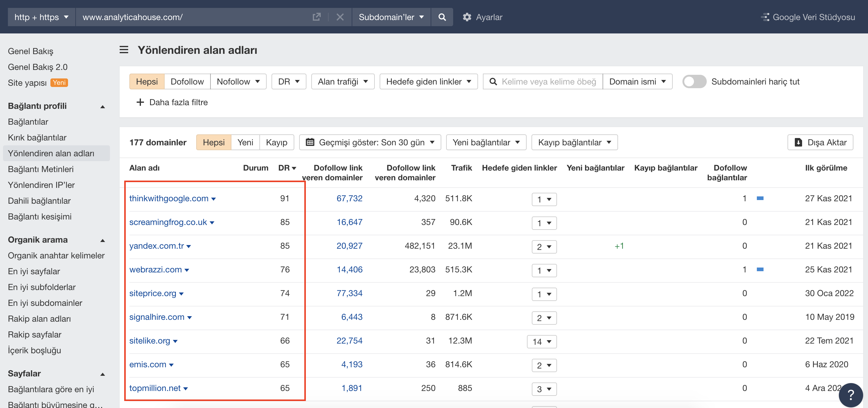Click the Trafik column header
This screenshot has width=868, height=408.
[461, 168]
